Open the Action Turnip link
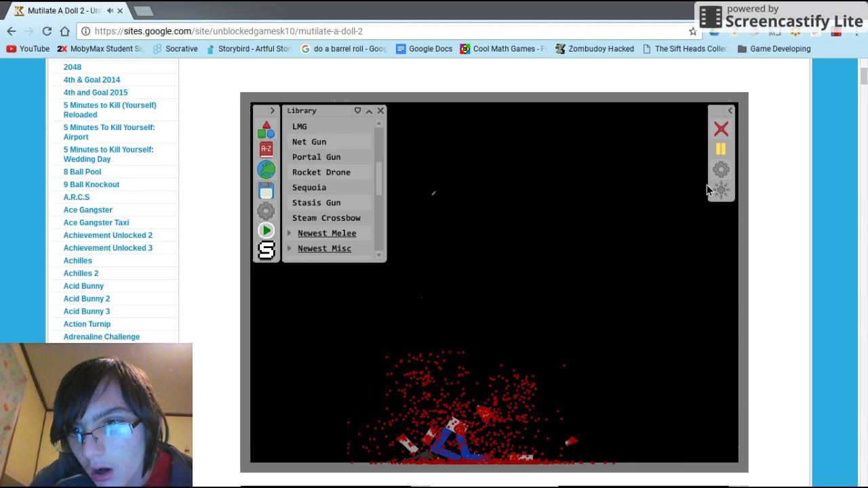868x488 pixels. [x=87, y=324]
